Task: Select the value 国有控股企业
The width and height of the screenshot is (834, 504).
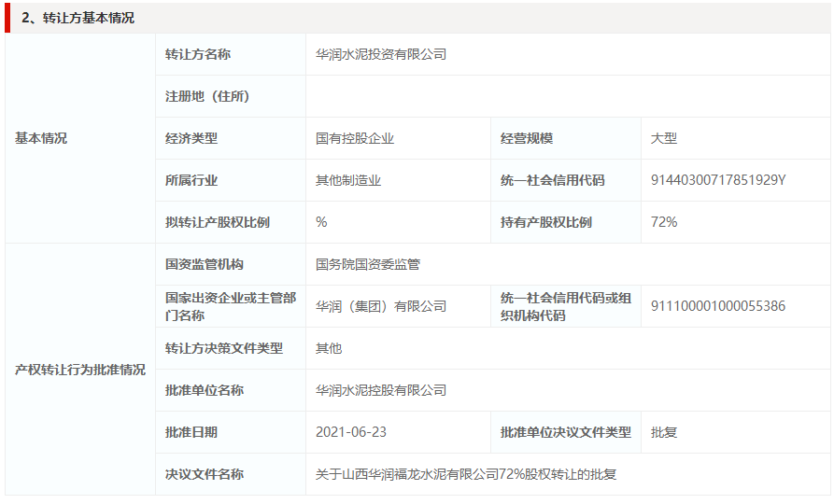Action: tap(355, 138)
